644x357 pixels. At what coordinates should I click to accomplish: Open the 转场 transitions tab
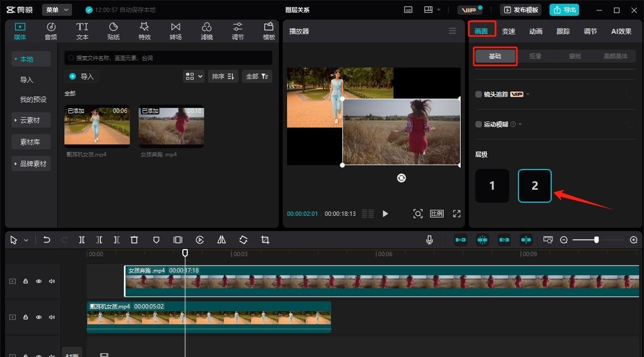pos(175,31)
